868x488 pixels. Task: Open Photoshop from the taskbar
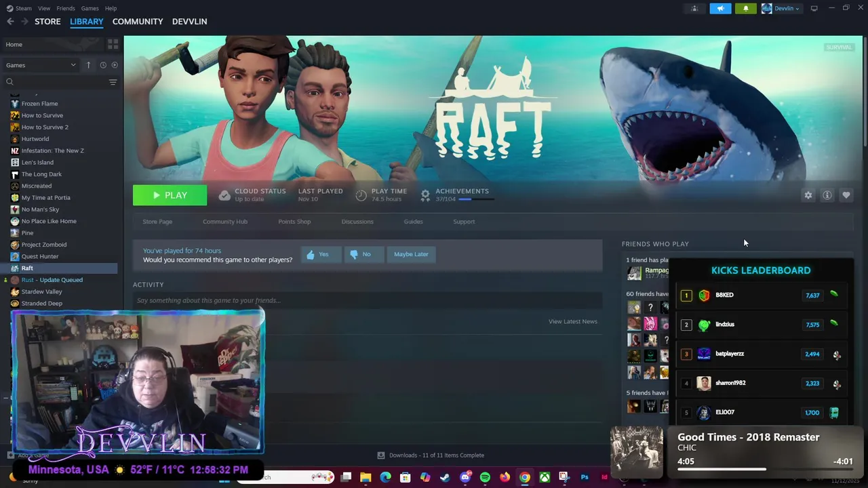[x=584, y=477]
